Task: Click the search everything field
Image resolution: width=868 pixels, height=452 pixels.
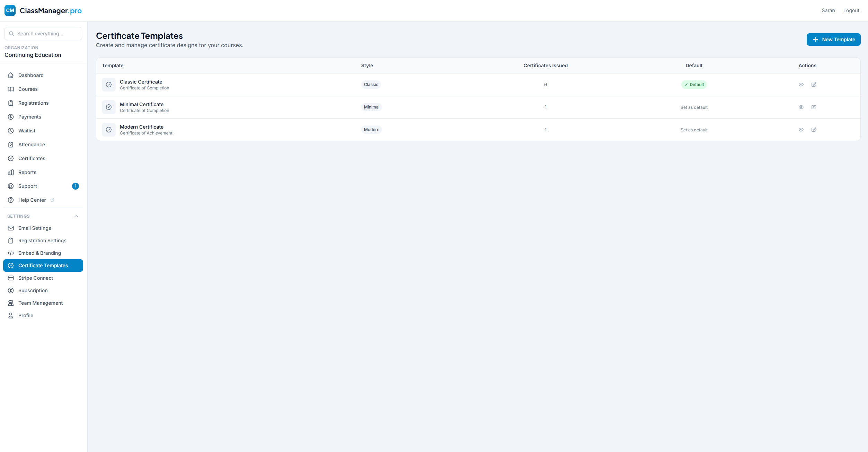Action: click(x=43, y=34)
